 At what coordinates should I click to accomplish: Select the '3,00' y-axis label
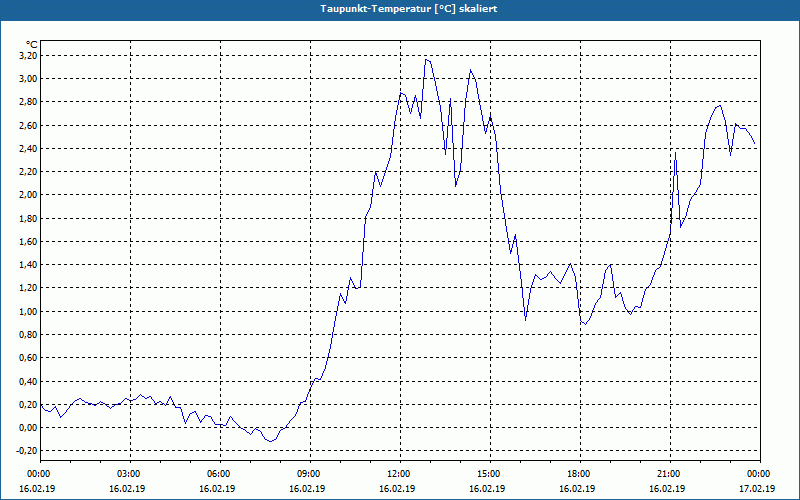(28, 79)
